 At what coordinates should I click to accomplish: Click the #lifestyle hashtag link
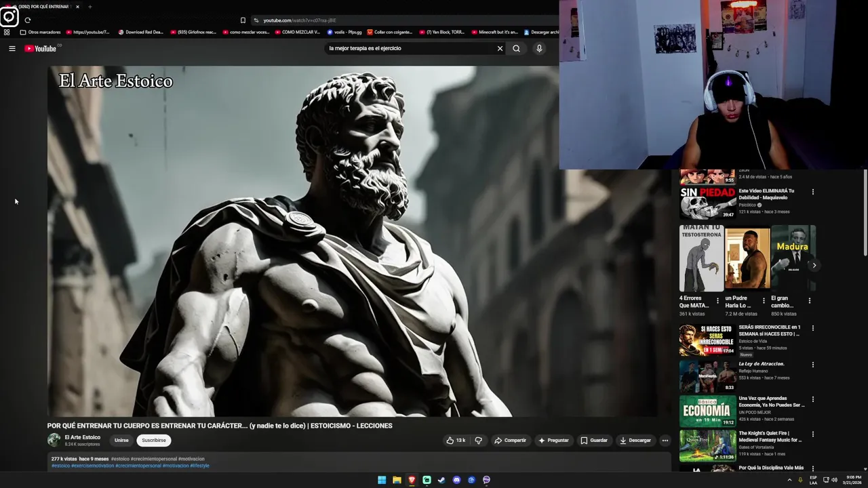coord(199,466)
